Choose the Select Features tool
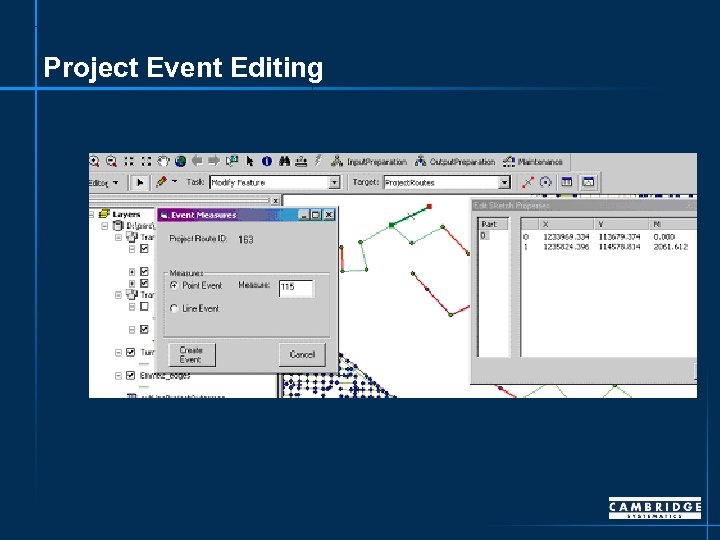720x540 pixels. pos(232,161)
